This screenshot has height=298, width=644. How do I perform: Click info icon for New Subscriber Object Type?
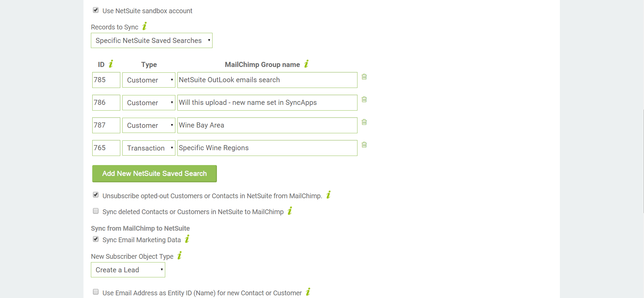coord(180,256)
